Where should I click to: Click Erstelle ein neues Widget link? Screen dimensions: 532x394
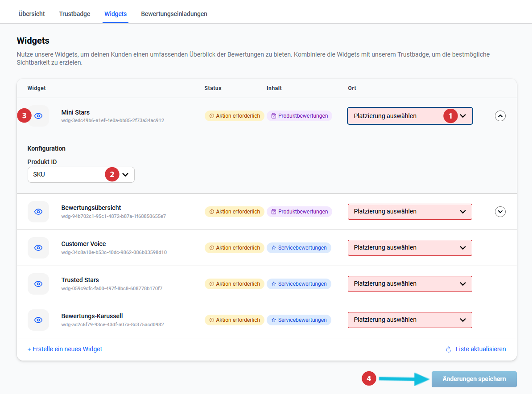(65, 349)
